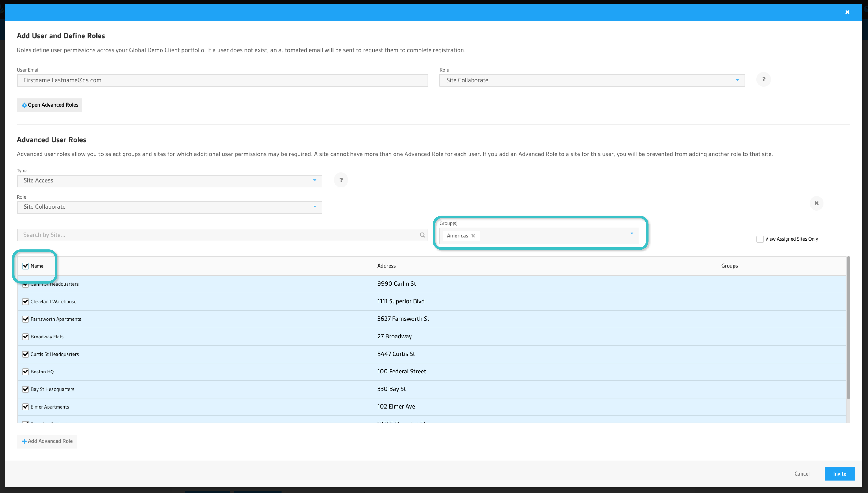Click the Groups column header
Image resolution: width=868 pixels, height=493 pixels.
coord(729,266)
